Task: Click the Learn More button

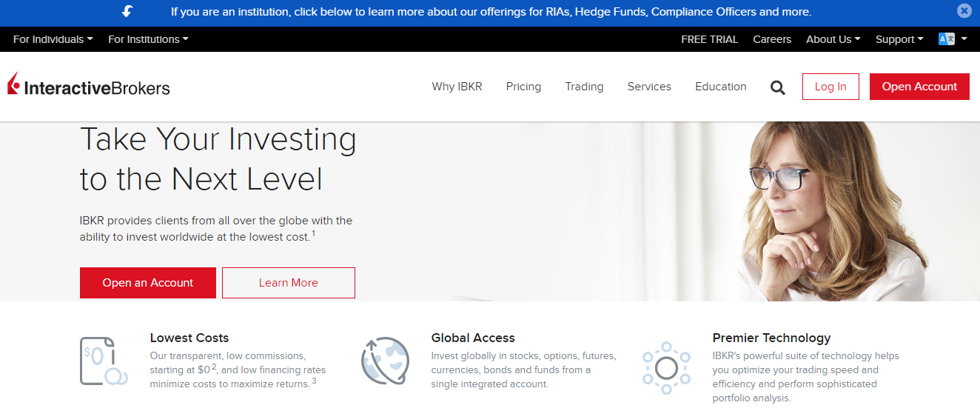Action: [289, 283]
